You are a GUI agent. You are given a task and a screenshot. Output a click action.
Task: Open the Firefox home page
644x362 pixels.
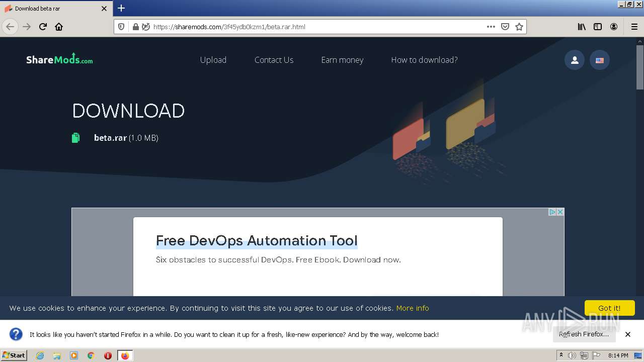coord(59,27)
